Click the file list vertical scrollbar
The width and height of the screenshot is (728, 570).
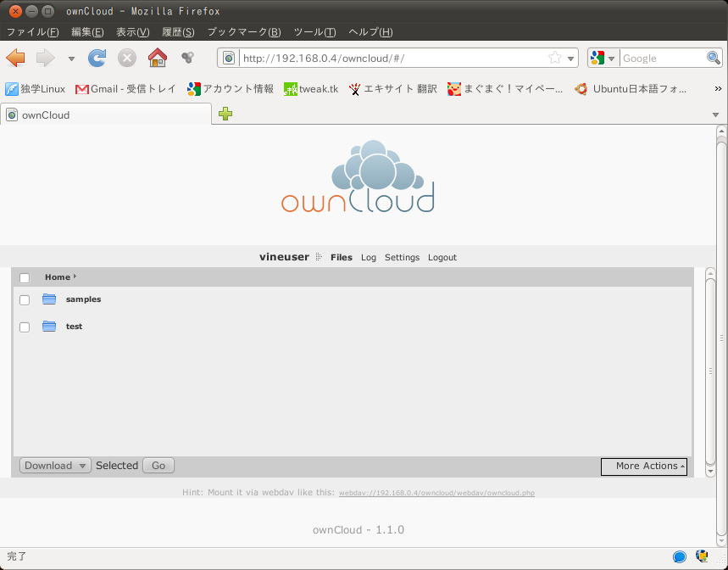pos(710,372)
